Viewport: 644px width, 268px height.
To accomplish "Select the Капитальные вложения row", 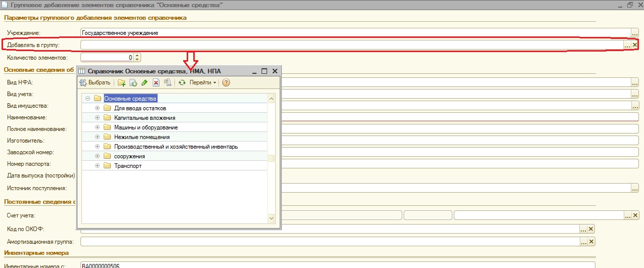I will click(x=174, y=118).
